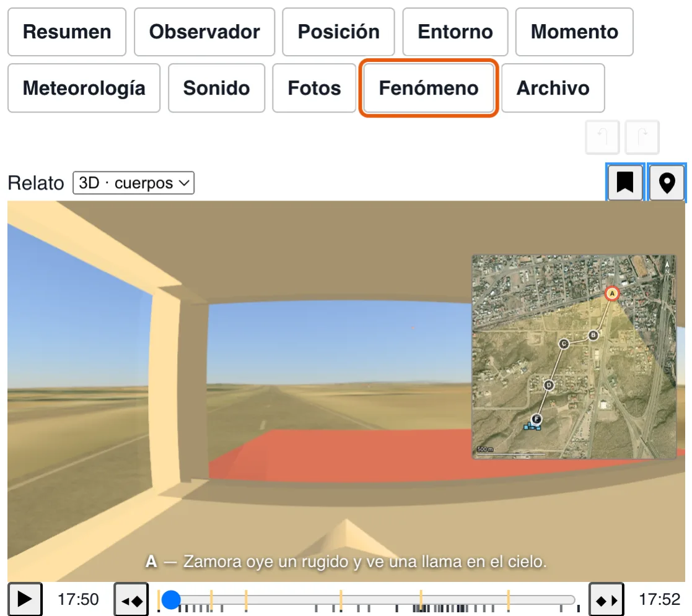This screenshot has height=616, width=692.
Task: Select waypoint D on the minimap
Action: tap(548, 385)
